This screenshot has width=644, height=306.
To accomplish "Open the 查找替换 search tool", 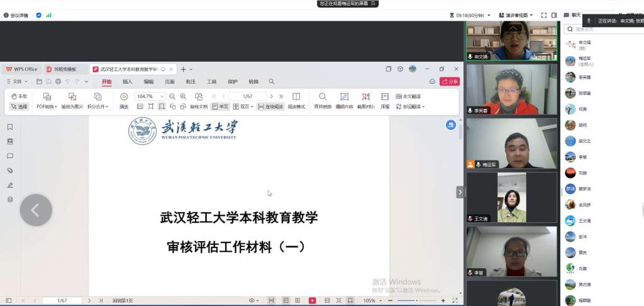I will tap(323, 96).
